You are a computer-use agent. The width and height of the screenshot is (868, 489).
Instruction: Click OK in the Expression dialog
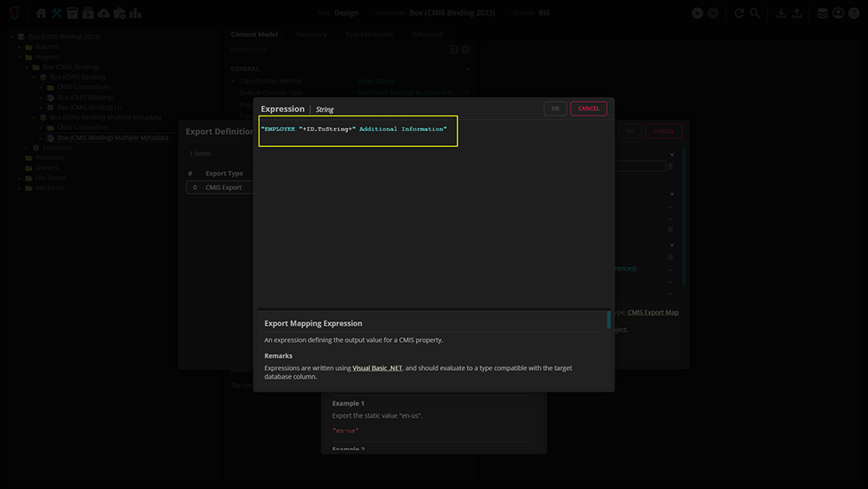coord(555,109)
